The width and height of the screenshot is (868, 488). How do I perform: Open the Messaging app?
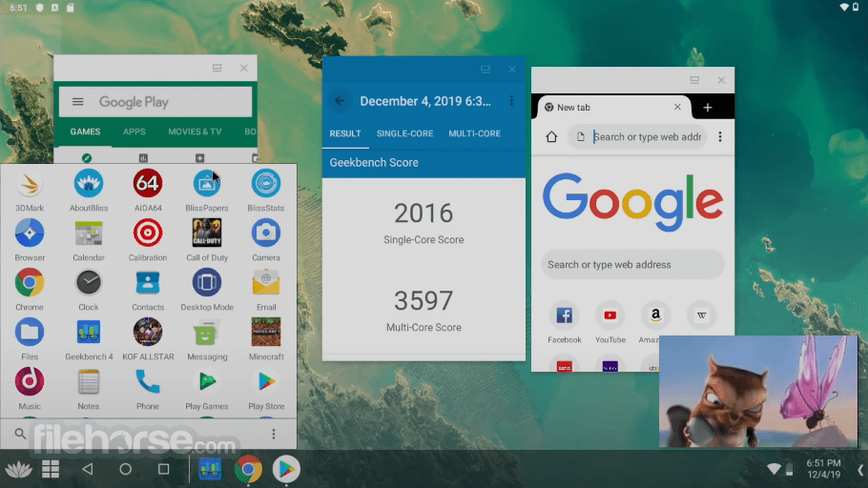[x=207, y=332]
